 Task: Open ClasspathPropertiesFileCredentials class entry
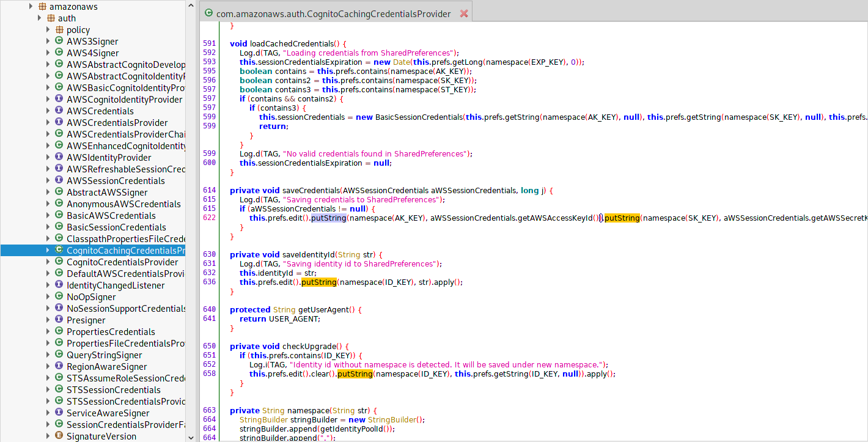click(x=126, y=239)
